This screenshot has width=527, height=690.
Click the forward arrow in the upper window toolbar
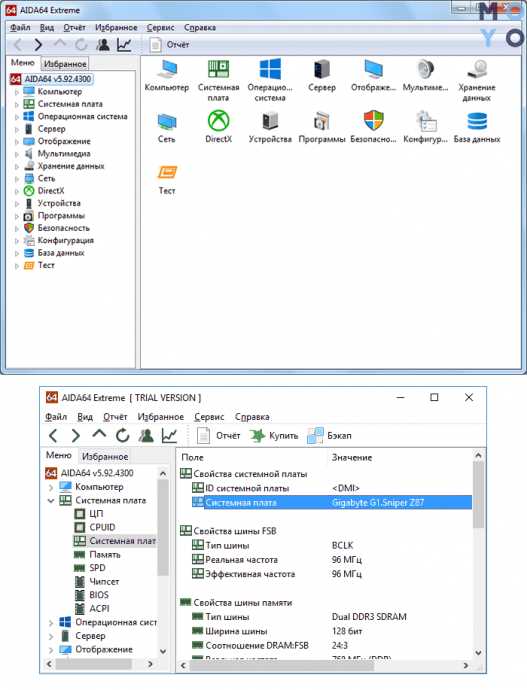[x=38, y=44]
